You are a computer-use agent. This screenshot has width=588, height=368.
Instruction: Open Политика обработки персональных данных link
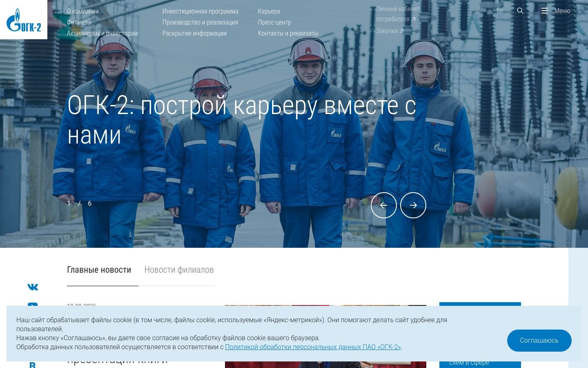[x=313, y=347]
